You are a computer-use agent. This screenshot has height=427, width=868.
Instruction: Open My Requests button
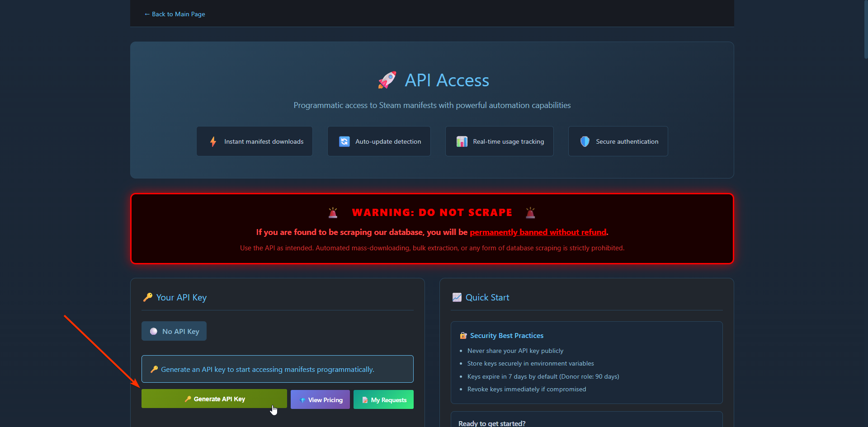point(383,400)
